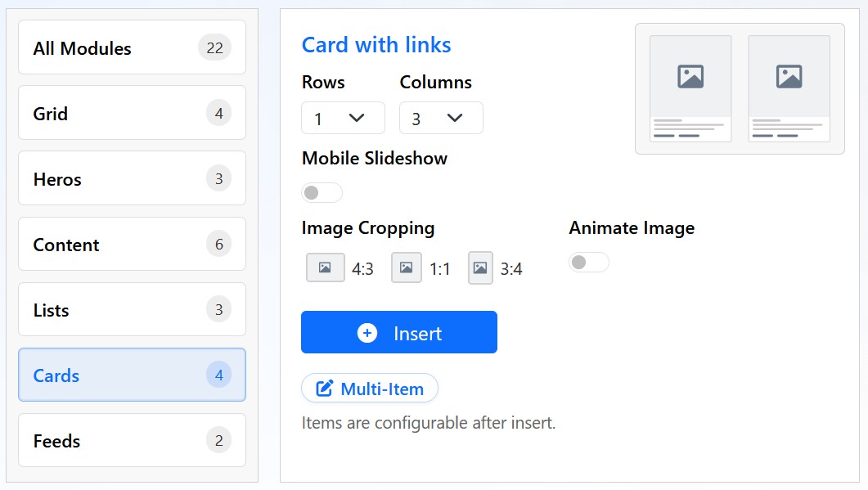Screen dimensions: 868x490
Task: Click the Multi-Item pill button
Action: [x=370, y=389]
